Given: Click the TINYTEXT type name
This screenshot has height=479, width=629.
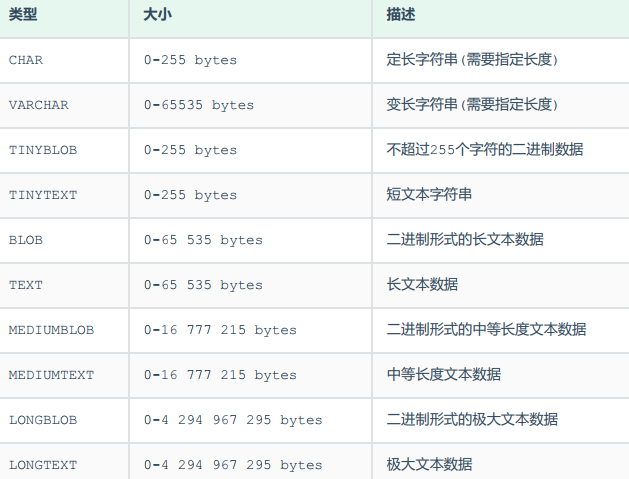Looking at the screenshot, I should coord(42,195).
